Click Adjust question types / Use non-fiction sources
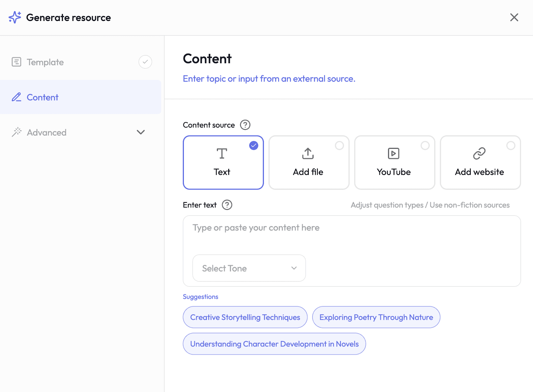The image size is (533, 392). point(430,205)
